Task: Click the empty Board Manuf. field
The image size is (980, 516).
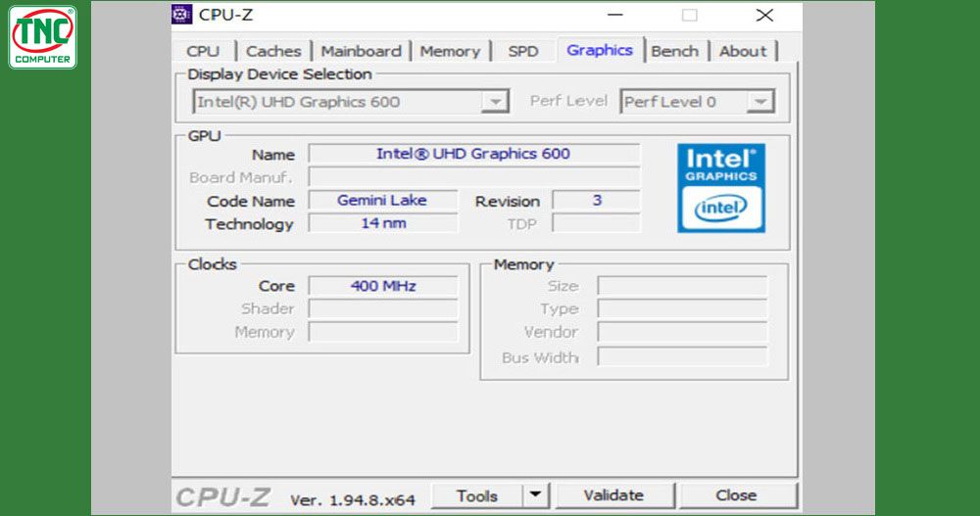Action: (473, 177)
